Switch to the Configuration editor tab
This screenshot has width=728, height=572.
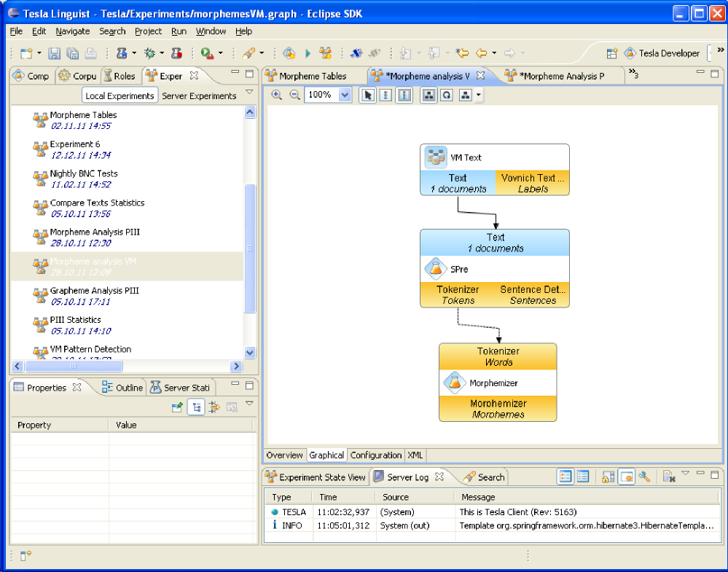click(x=375, y=455)
